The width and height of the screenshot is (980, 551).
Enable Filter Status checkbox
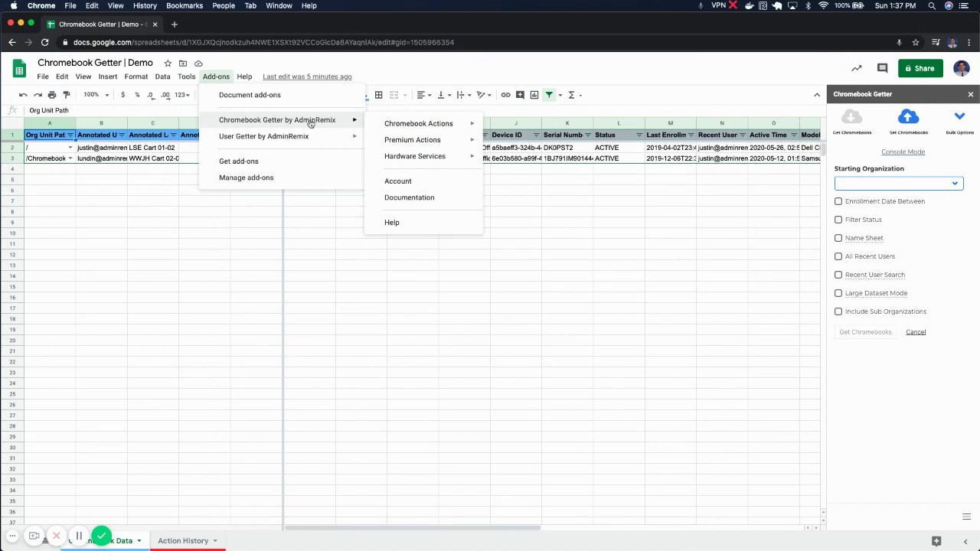coord(838,220)
